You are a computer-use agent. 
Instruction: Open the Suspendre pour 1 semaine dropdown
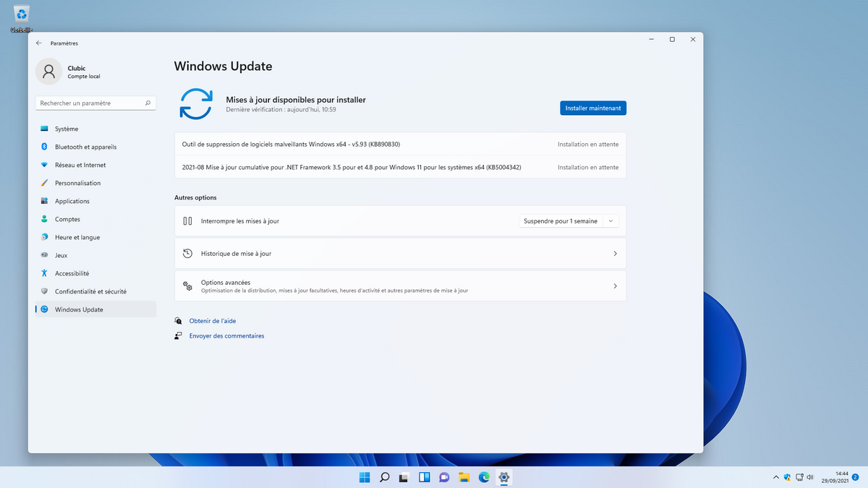[569, 220]
